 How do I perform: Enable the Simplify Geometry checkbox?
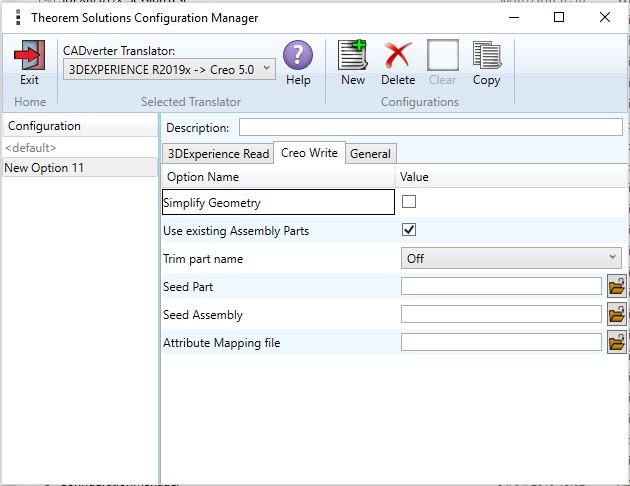[409, 201]
